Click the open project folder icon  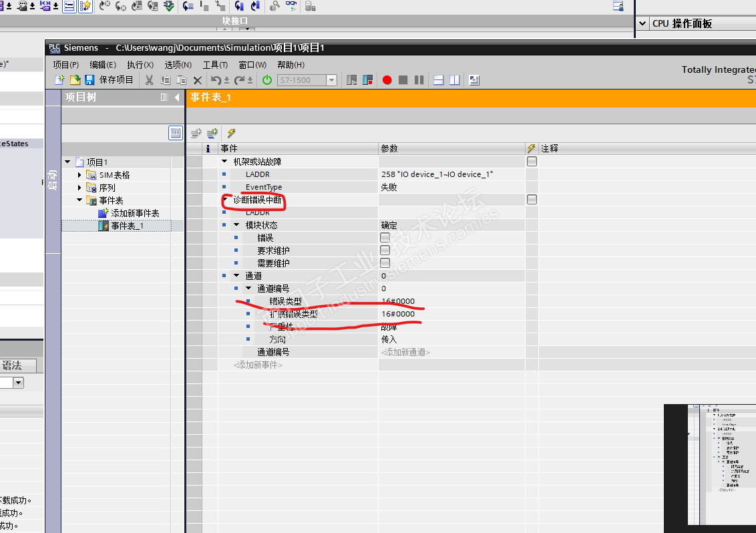[x=75, y=80]
